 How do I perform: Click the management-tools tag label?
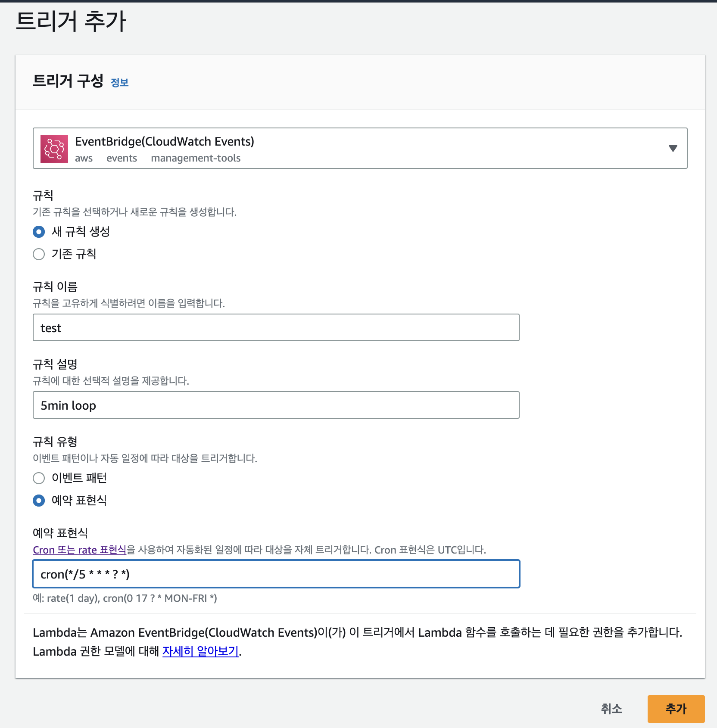196,158
